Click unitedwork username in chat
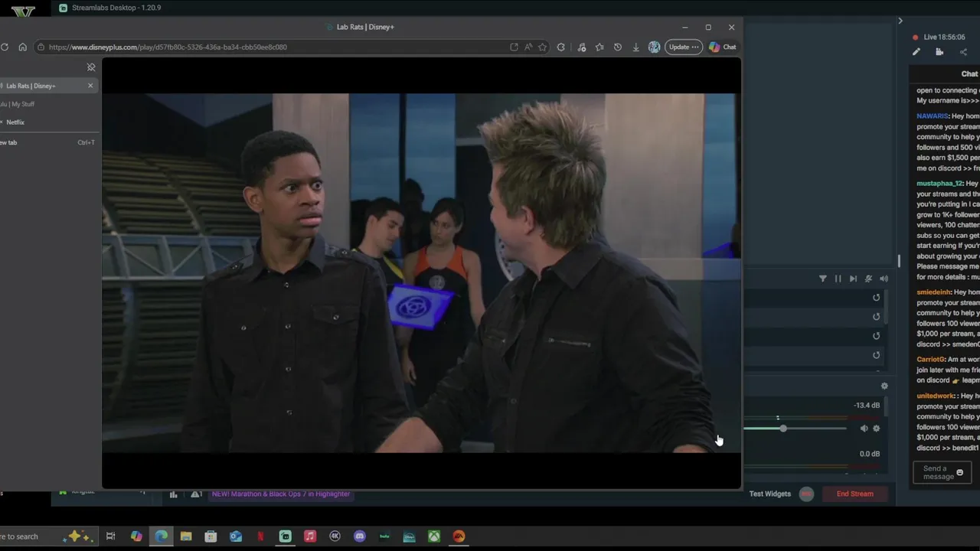This screenshot has height=551, width=980. (936, 396)
